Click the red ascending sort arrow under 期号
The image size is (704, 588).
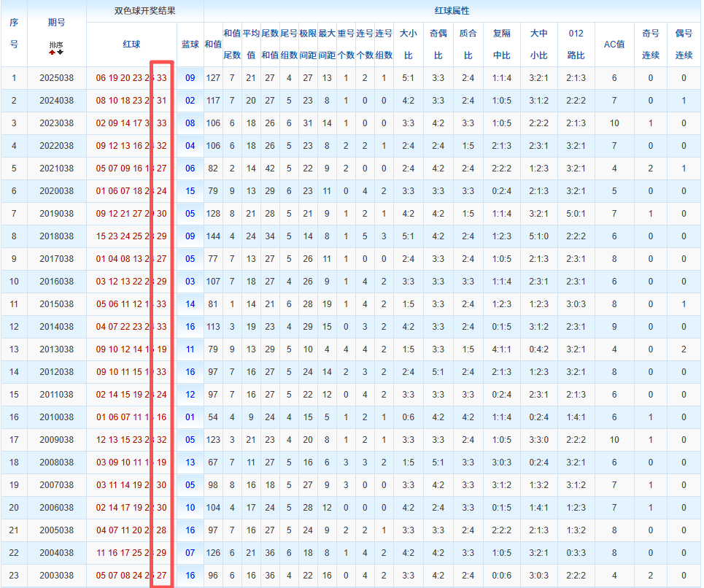(52, 53)
